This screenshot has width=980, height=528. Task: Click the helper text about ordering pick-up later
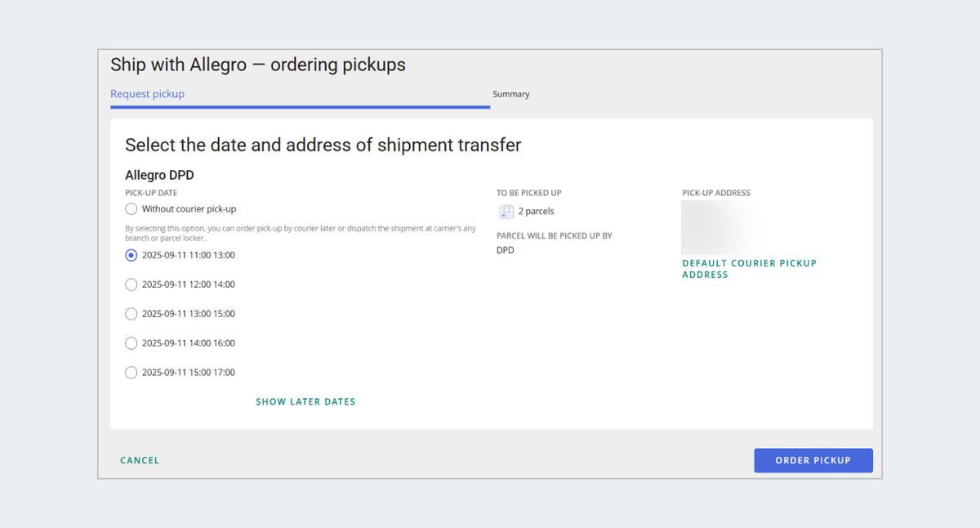pos(301,233)
